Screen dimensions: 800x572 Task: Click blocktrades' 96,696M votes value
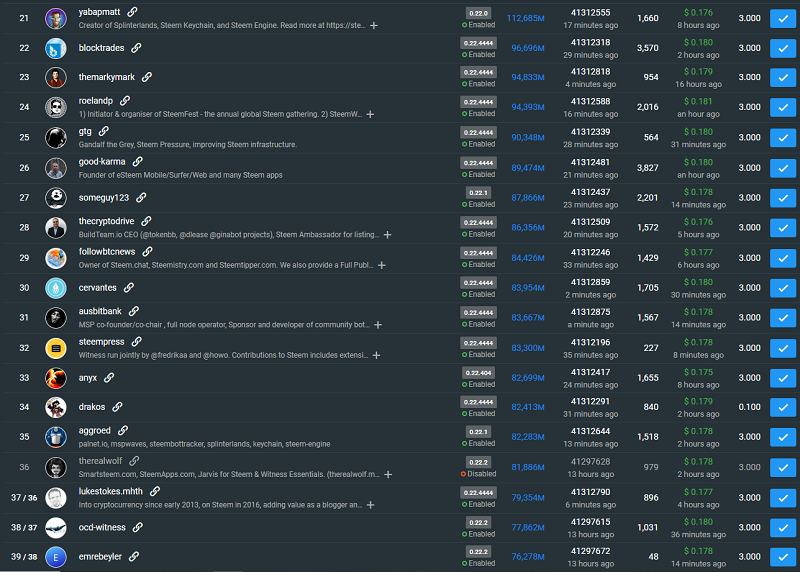click(x=527, y=48)
